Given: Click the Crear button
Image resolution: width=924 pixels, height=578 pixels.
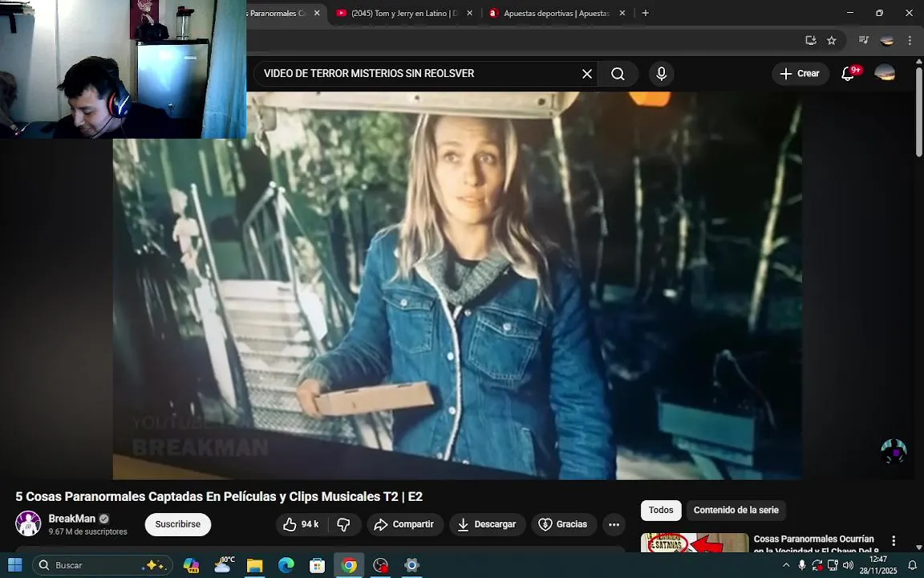Looking at the screenshot, I should point(800,74).
